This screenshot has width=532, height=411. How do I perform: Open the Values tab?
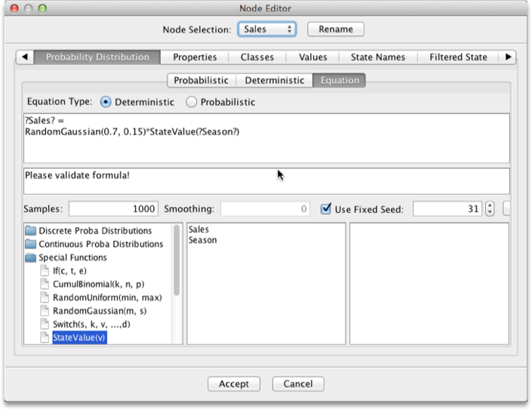(x=313, y=57)
